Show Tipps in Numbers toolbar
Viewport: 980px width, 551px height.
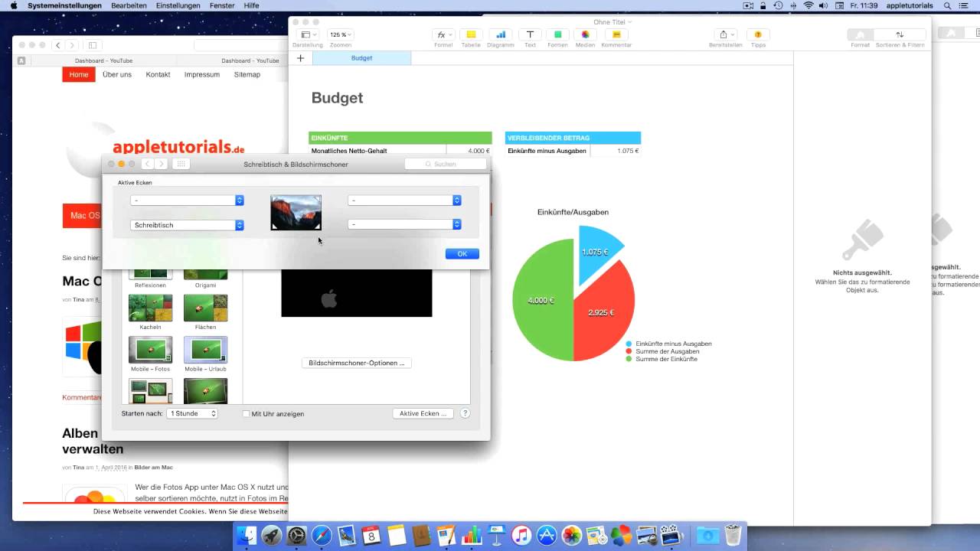pos(758,35)
